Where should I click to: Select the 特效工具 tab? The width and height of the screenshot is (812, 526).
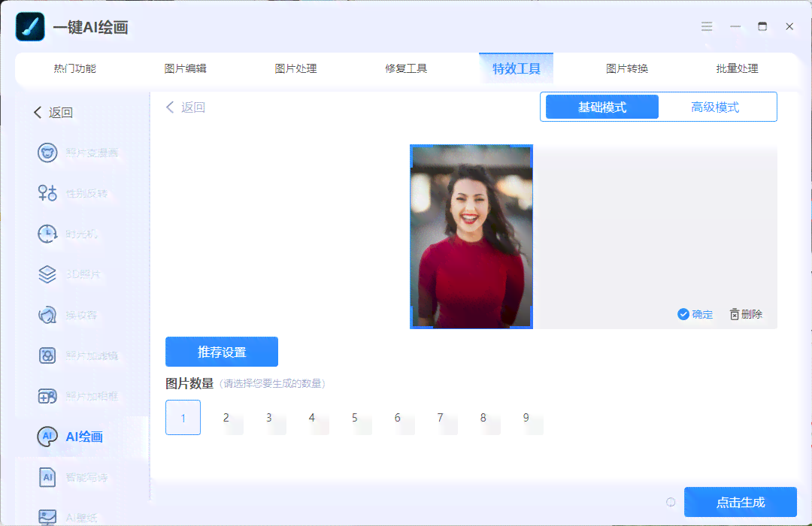tap(517, 68)
